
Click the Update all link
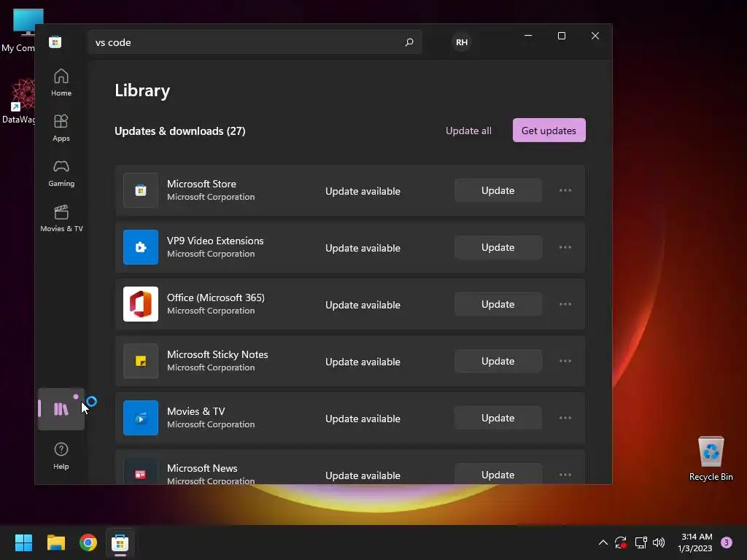(x=468, y=131)
